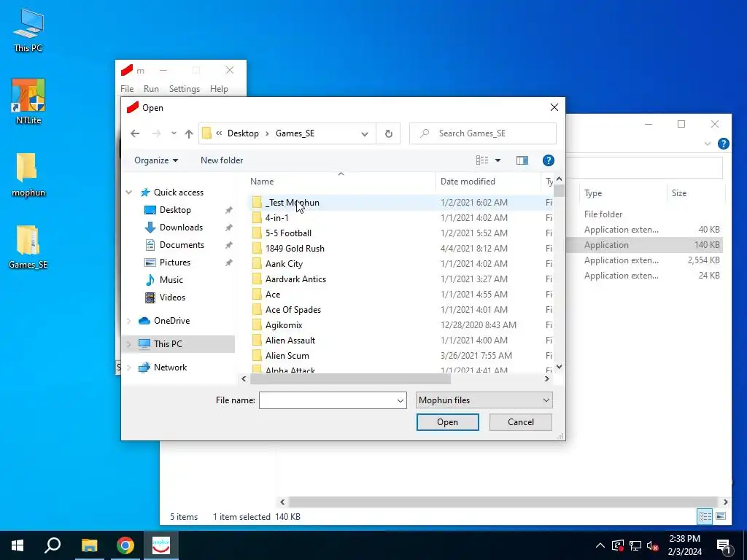
Task: Open taskbar search icon
Action: (53, 545)
